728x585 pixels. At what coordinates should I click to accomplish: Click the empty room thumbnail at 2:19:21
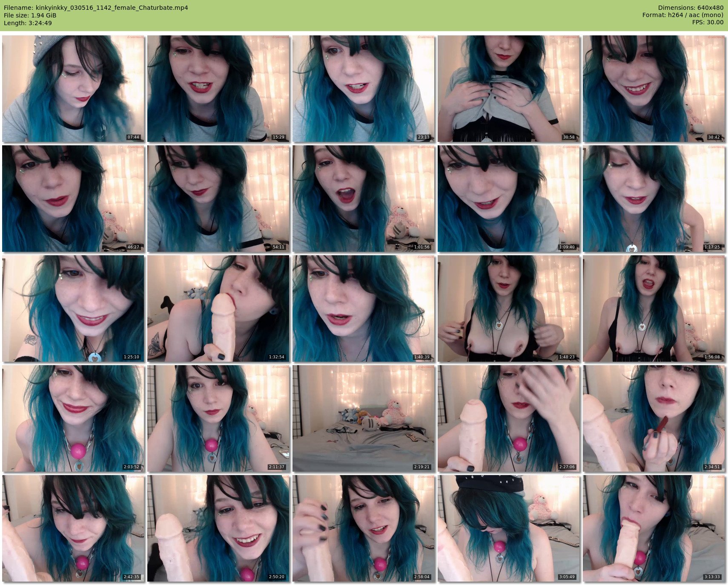[364, 418]
